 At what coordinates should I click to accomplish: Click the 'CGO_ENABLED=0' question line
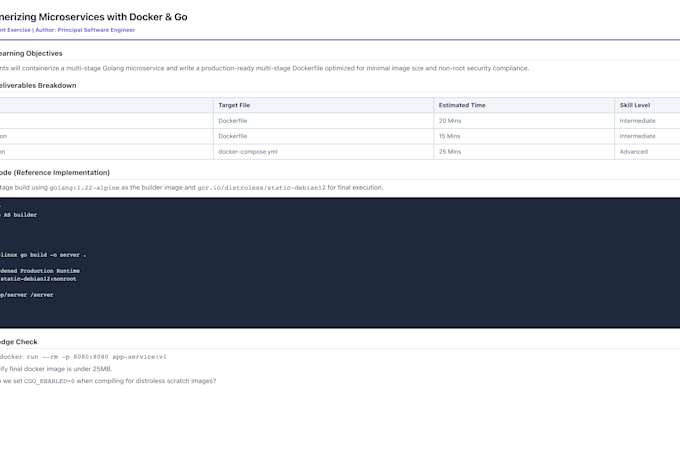coord(108,381)
